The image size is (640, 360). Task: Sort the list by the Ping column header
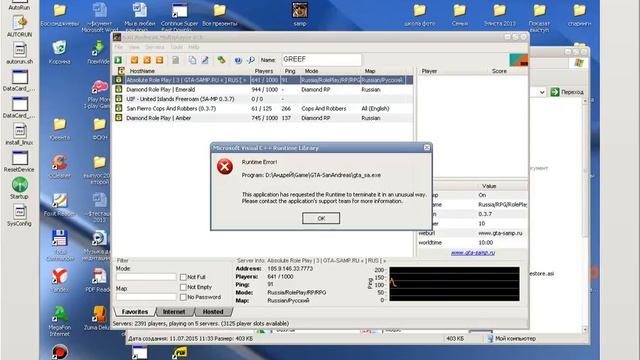click(x=290, y=71)
